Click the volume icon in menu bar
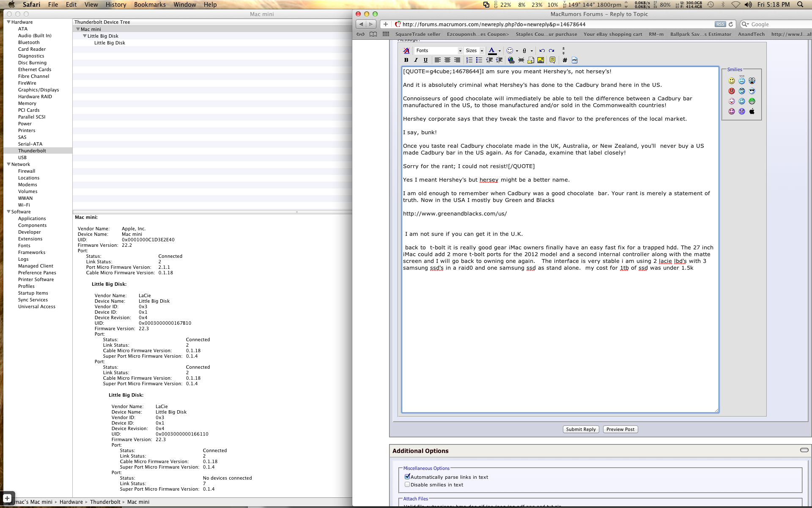 click(748, 5)
